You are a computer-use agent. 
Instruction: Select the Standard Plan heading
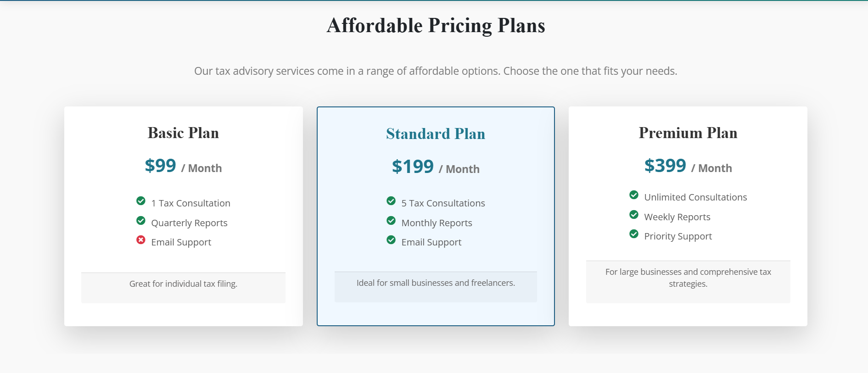point(436,134)
